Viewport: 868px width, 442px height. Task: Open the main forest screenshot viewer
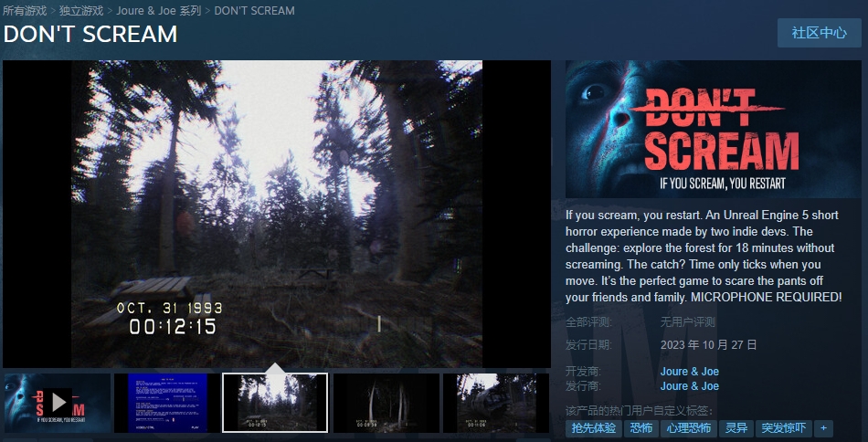277,214
